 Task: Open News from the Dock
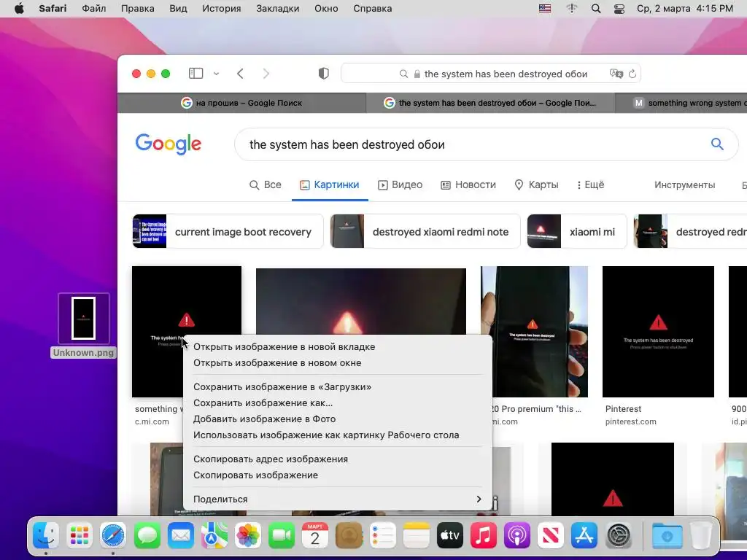click(x=551, y=536)
